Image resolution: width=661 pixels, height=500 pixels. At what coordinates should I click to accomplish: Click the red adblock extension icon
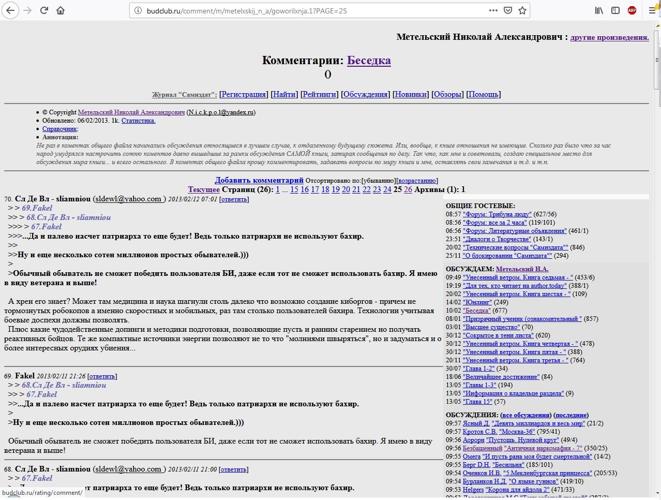[632, 11]
